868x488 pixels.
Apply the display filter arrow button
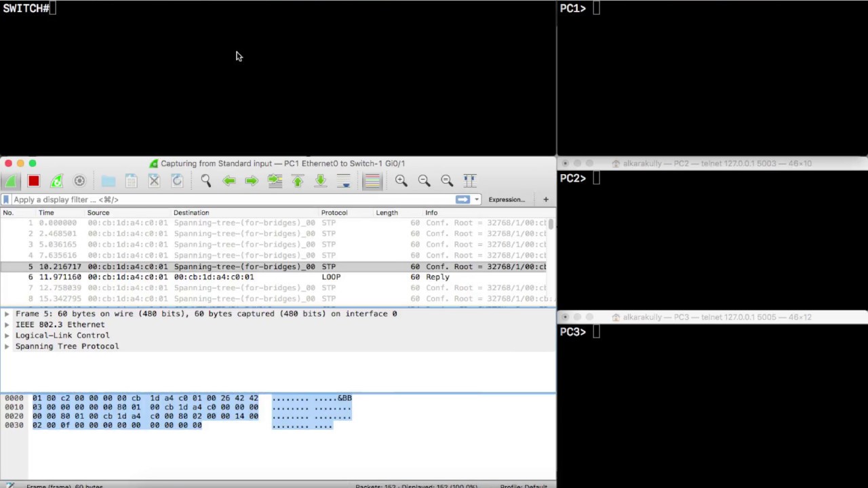[x=462, y=200]
